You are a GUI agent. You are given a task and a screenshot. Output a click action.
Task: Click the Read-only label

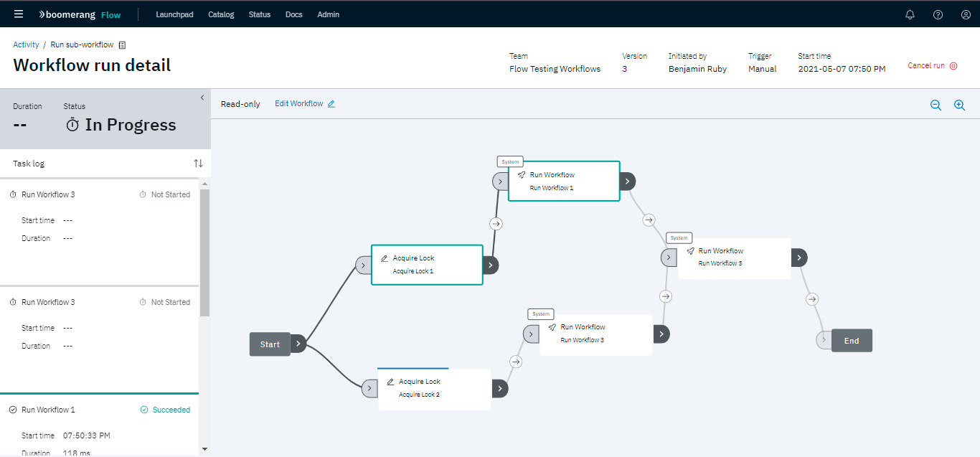pyautogui.click(x=240, y=104)
